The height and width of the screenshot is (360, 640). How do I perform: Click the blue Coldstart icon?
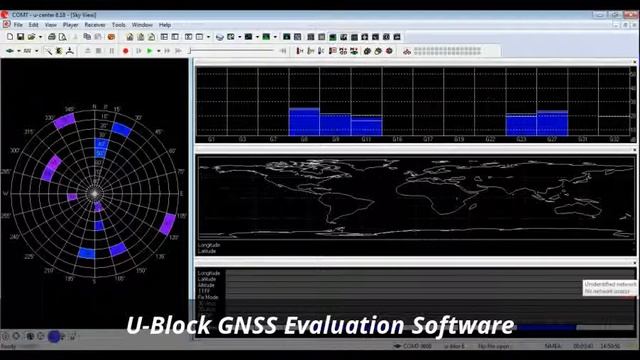321,51
